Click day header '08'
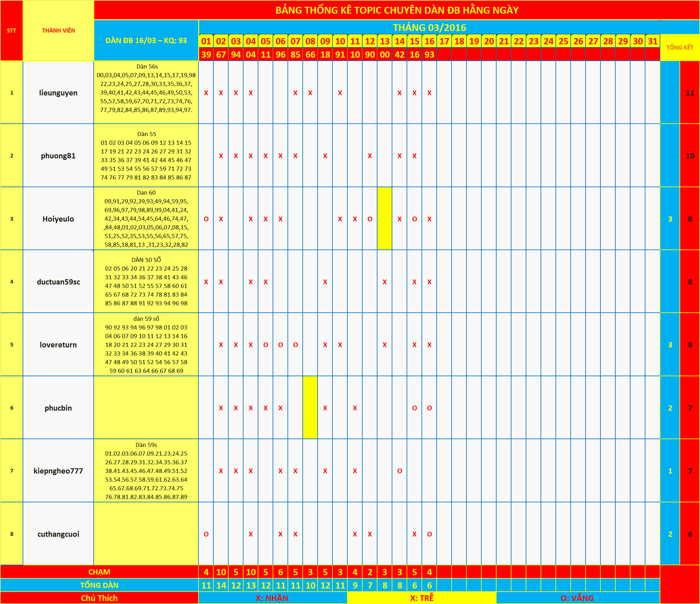The image size is (700, 604). point(310,41)
